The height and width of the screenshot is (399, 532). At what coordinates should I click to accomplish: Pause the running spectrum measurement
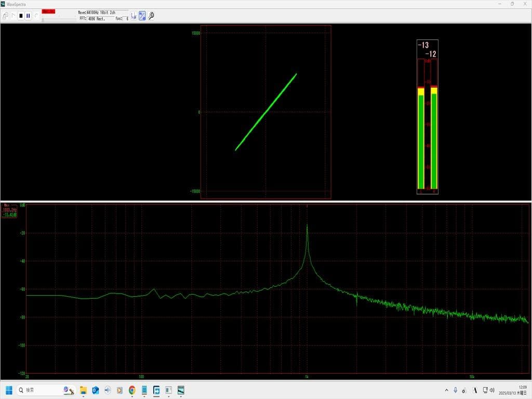(x=28, y=16)
